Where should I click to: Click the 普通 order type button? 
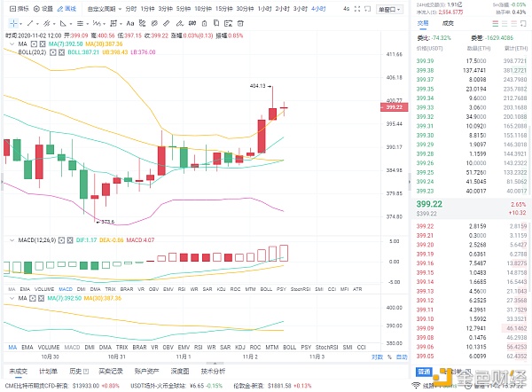pos(425,371)
